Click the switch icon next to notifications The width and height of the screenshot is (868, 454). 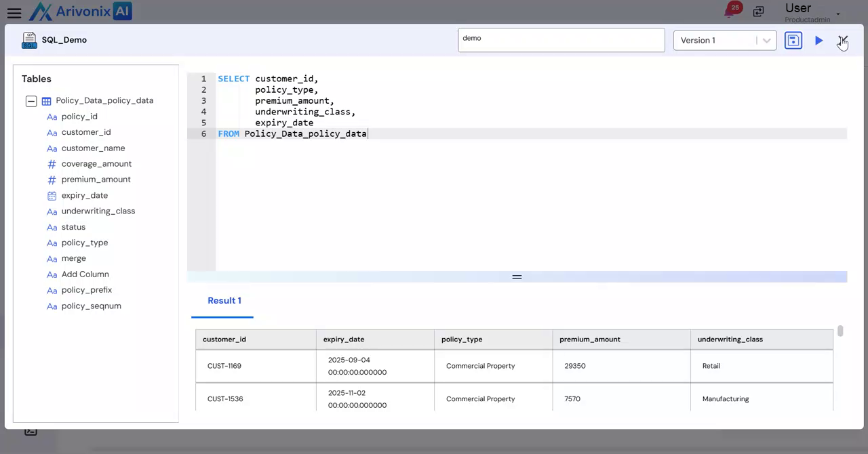pyautogui.click(x=758, y=12)
